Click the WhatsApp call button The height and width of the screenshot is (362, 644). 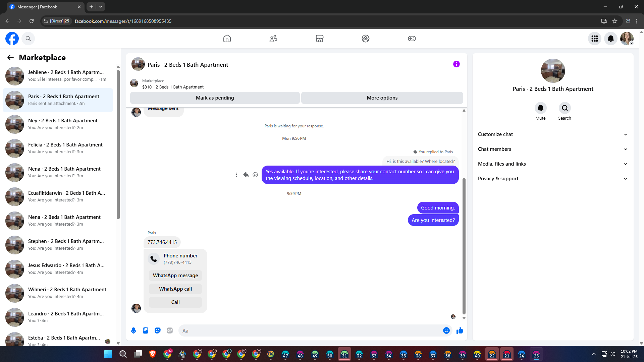[175, 289]
